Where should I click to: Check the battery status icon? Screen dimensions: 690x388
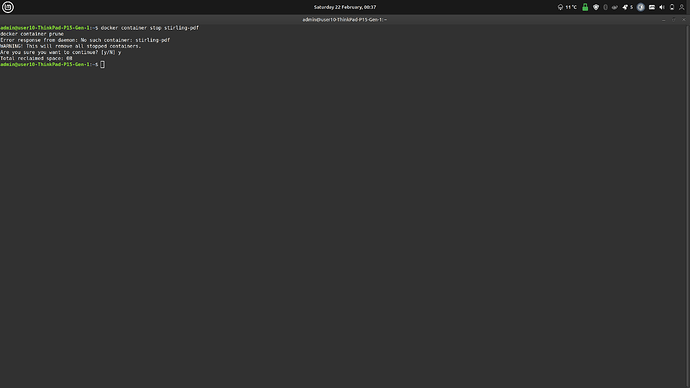coord(672,7)
